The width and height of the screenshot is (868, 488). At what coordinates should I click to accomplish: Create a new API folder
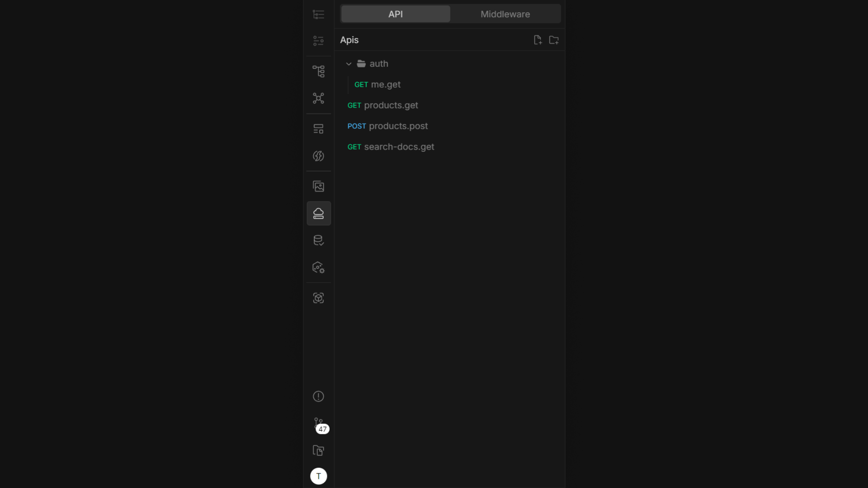point(553,40)
